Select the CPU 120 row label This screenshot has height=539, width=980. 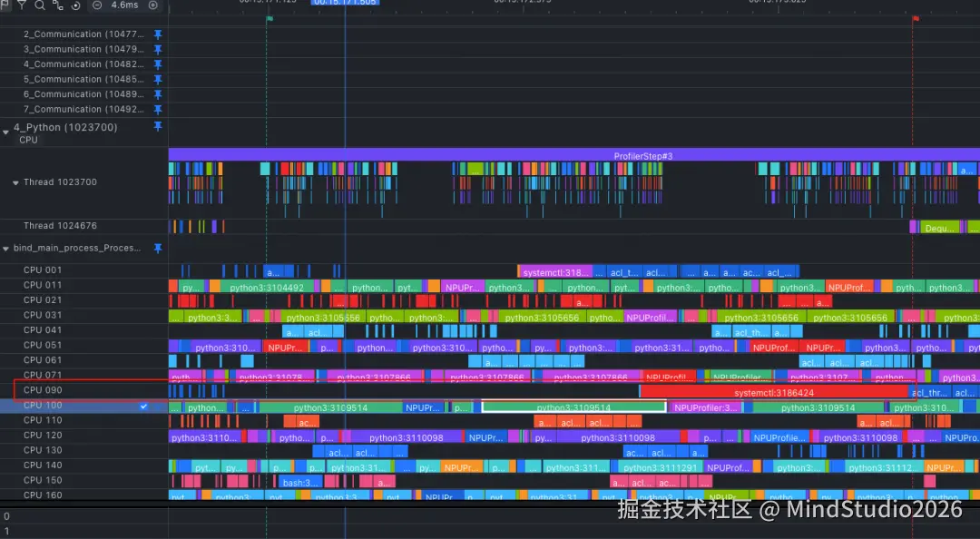point(43,436)
